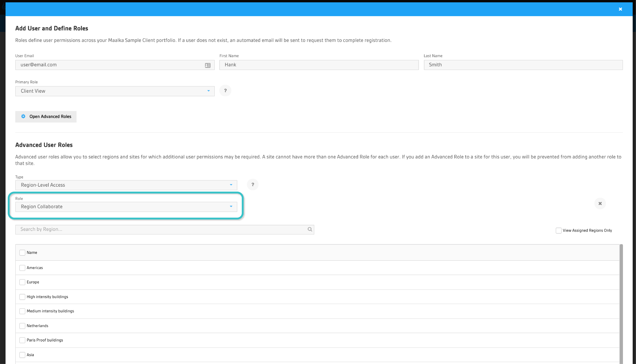Screen dimensions: 636x364
Task: Click the contact card icon in User Email
Action: pos(208,65)
